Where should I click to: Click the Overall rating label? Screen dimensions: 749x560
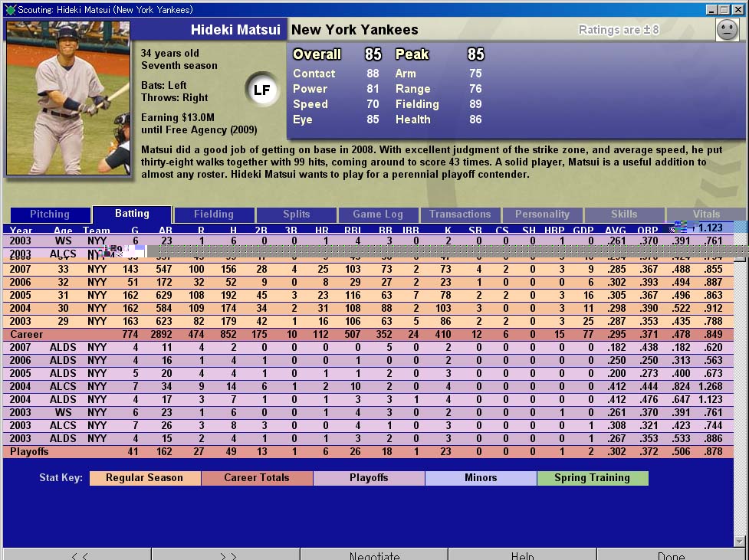pos(317,54)
